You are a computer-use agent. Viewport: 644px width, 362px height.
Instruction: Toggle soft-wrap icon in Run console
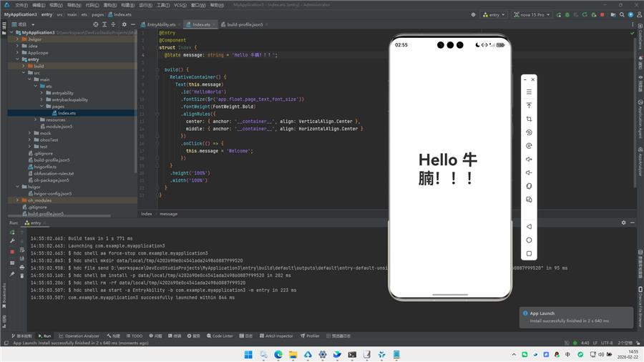click(22, 250)
